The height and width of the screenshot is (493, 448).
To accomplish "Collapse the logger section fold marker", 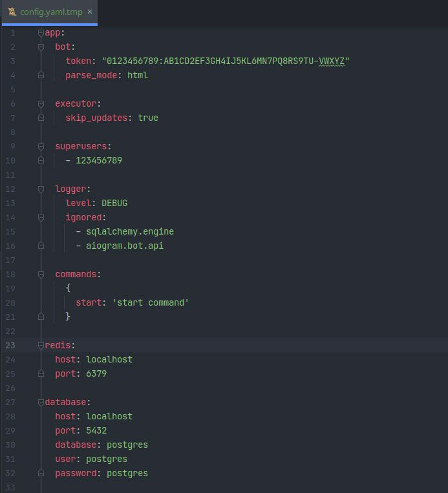I will click(41, 189).
